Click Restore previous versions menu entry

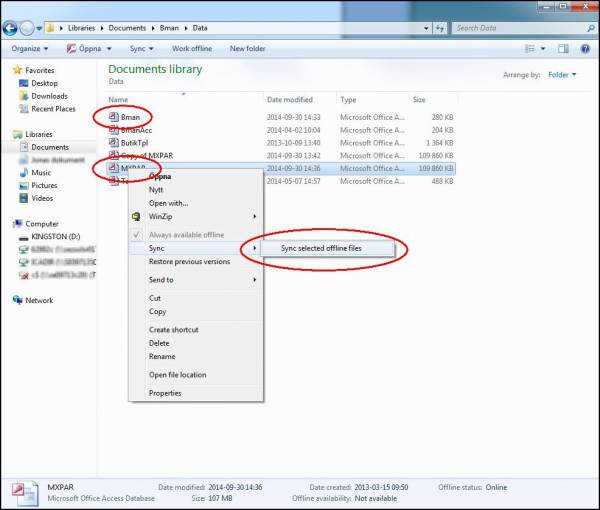[189, 261]
